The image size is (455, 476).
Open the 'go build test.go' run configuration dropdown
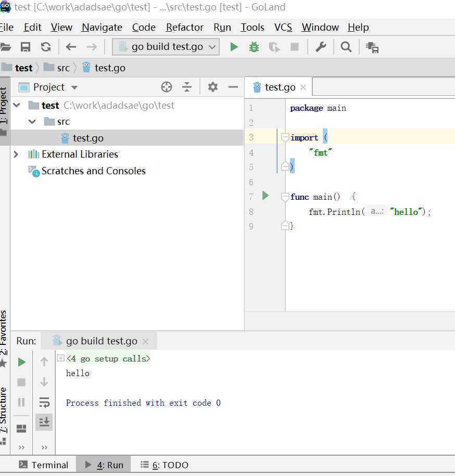click(166, 47)
